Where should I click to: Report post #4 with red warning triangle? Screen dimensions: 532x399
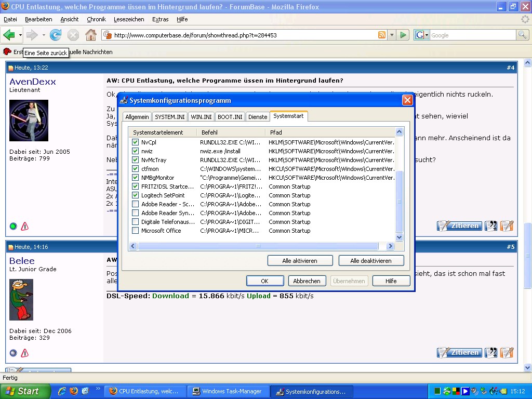coord(25,227)
